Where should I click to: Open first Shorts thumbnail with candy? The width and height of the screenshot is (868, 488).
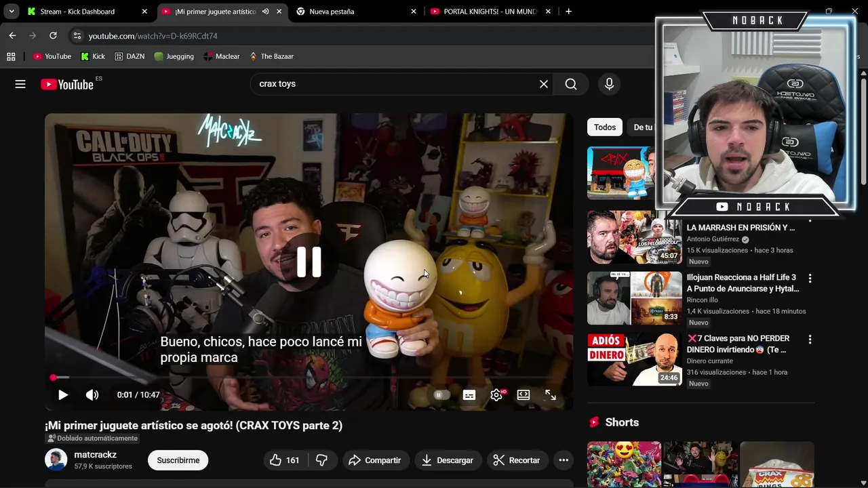pos(624,464)
